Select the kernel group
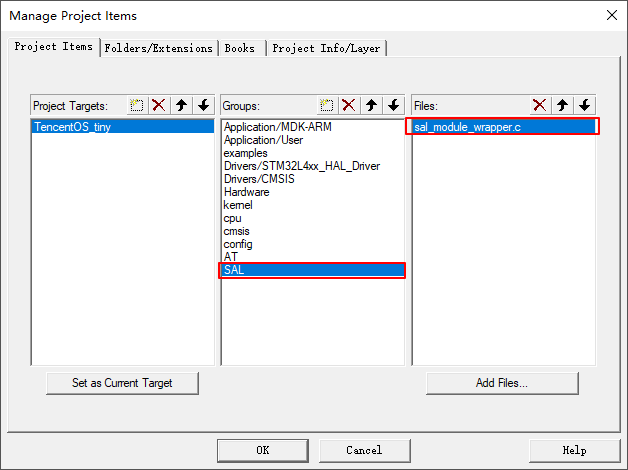Screen dimensions: 628x470 pyautogui.click(x=312, y=205)
